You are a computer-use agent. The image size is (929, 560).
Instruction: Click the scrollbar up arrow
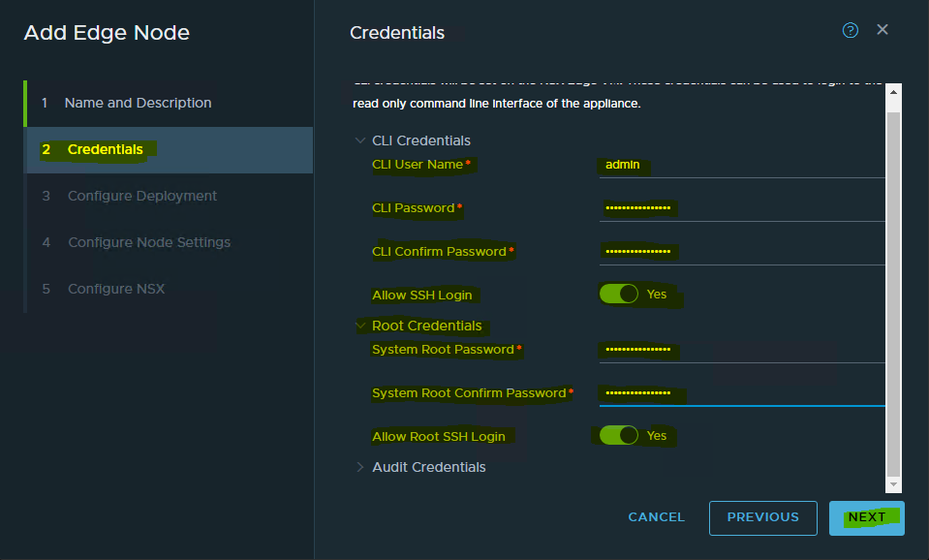893,92
